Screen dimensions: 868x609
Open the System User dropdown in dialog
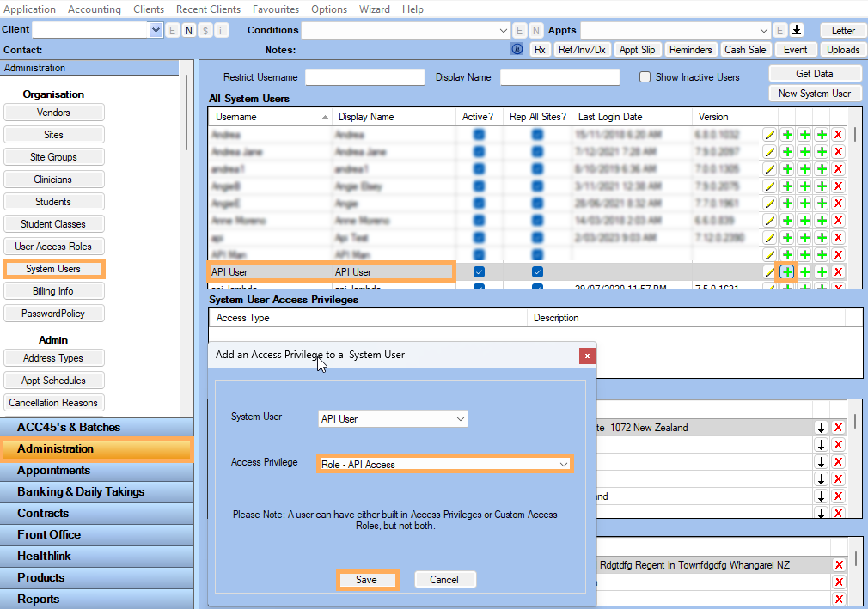[393, 418]
